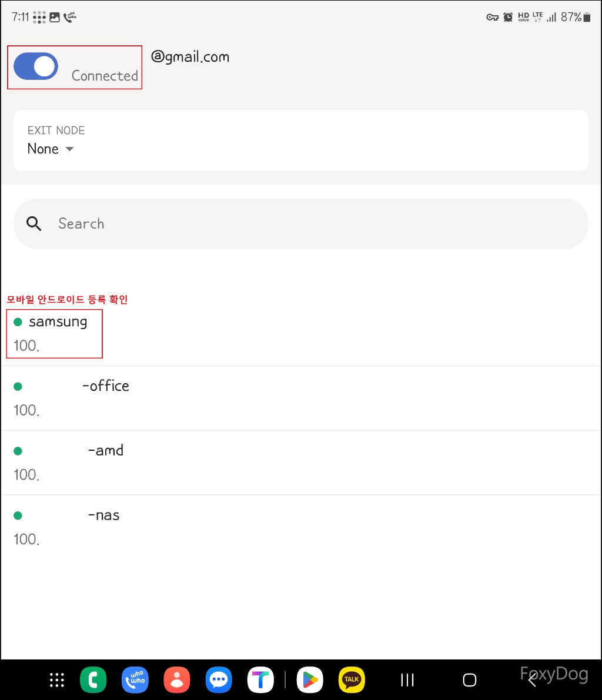Tap the 7:11 clock in status bar
This screenshot has width=602, height=700.
coord(20,18)
